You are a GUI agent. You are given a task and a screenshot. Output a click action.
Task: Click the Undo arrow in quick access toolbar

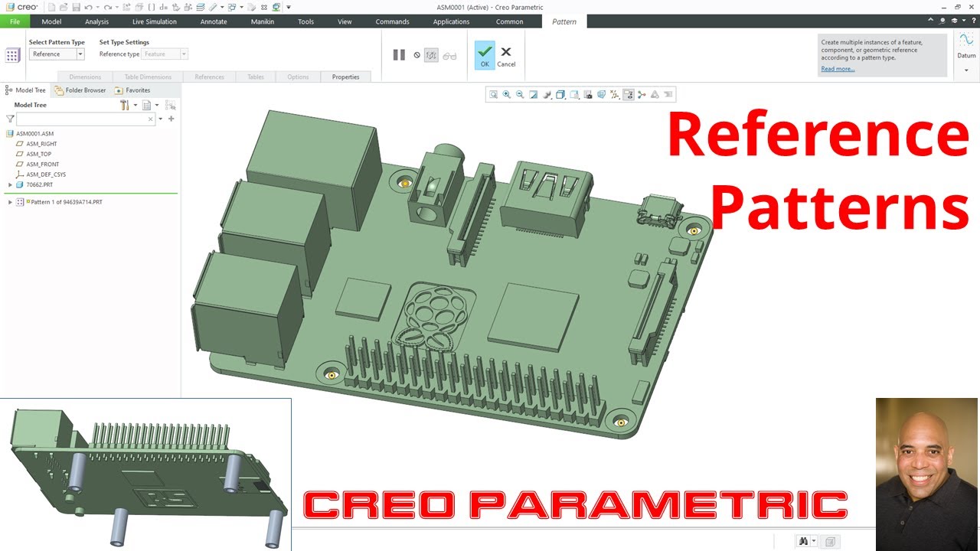click(89, 7)
